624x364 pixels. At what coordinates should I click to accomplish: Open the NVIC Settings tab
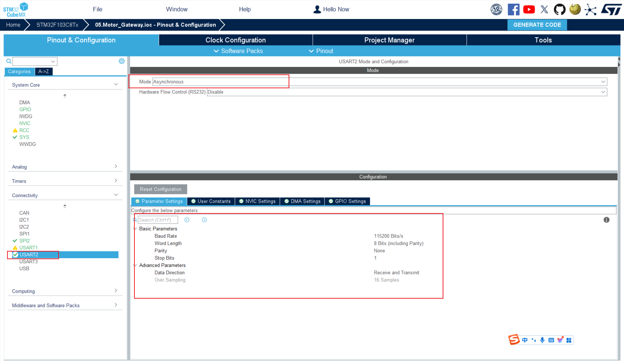(x=257, y=201)
